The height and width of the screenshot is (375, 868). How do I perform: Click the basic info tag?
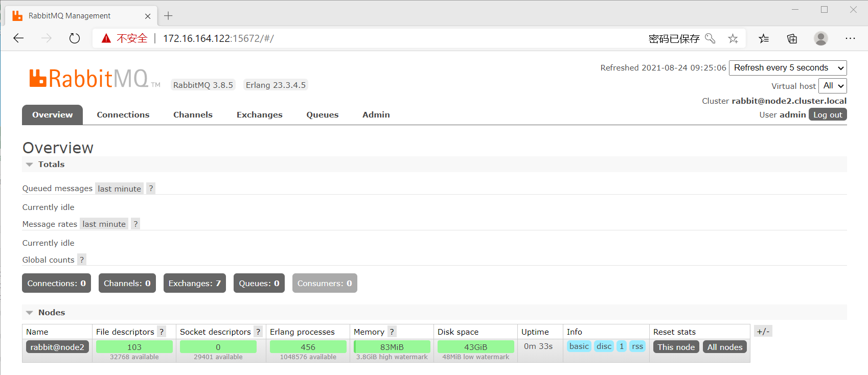(x=579, y=346)
